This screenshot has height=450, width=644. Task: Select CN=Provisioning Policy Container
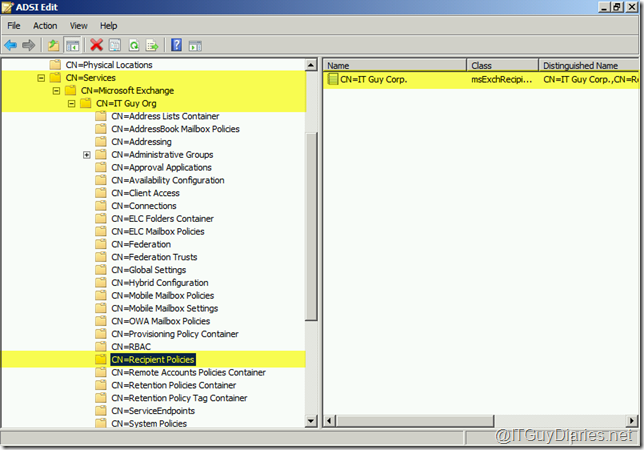(175, 334)
